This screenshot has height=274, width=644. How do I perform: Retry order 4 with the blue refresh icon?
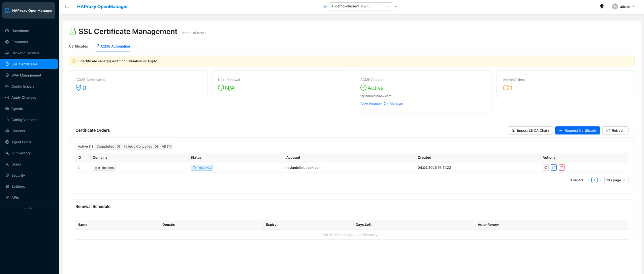[554, 168]
